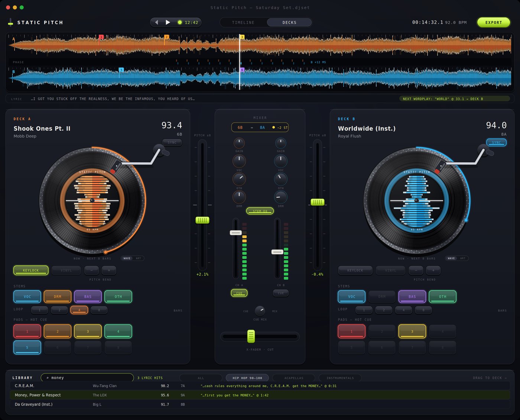Trigger hot cue pad 3 on Deck B
520x420 pixels.
[412, 331]
